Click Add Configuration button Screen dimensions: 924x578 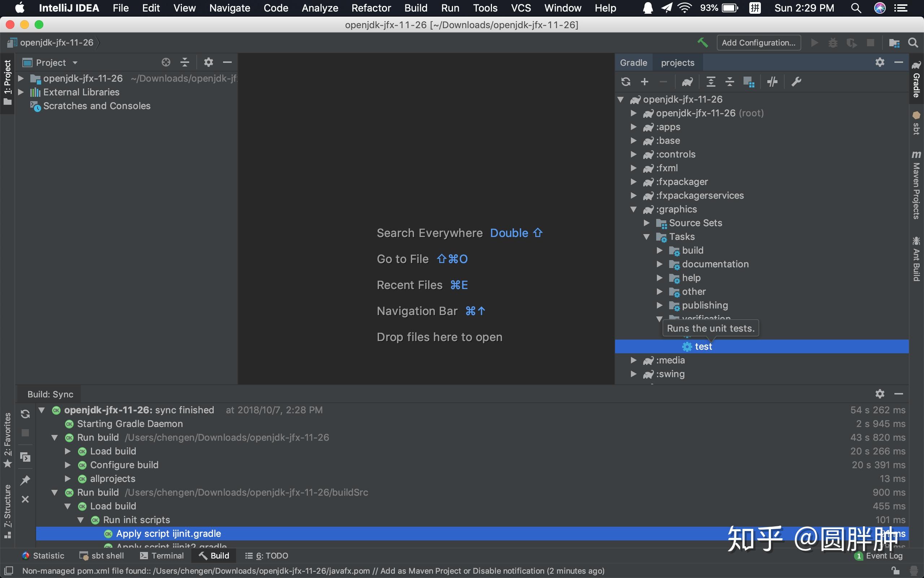[x=758, y=43]
